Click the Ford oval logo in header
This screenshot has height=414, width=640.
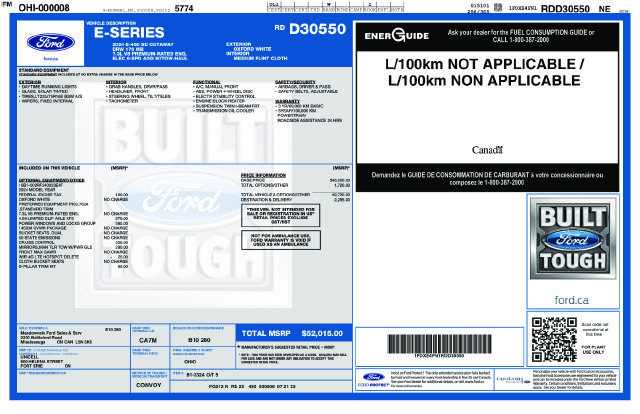click(x=51, y=42)
